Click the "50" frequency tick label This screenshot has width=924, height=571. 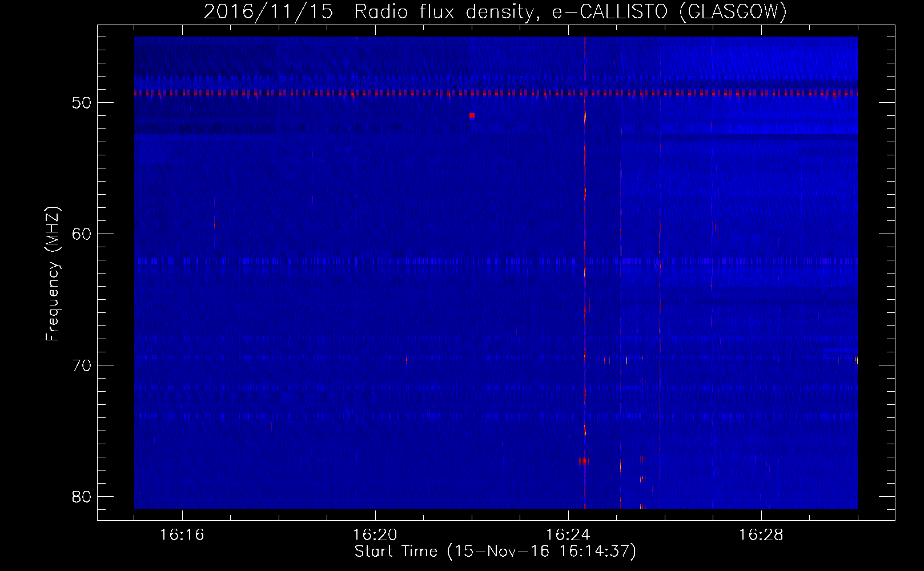82,103
